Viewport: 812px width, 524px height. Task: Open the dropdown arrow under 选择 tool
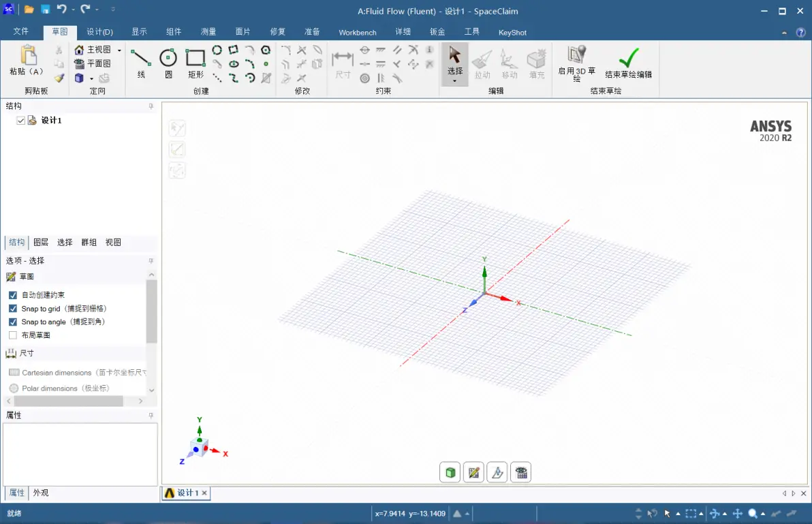point(454,81)
